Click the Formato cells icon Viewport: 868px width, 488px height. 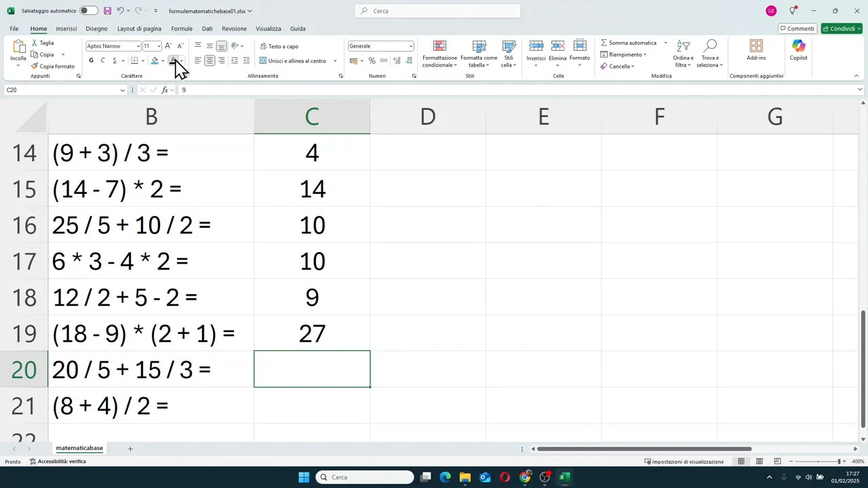tap(580, 45)
